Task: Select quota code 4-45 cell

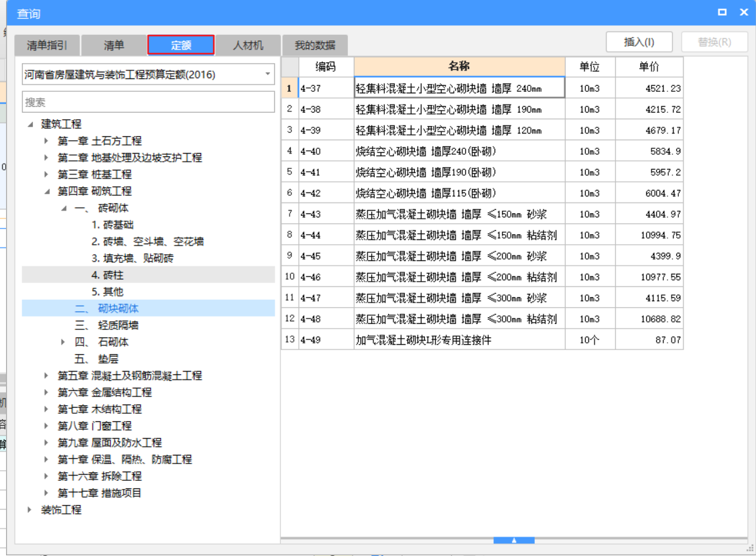Action: (x=326, y=256)
